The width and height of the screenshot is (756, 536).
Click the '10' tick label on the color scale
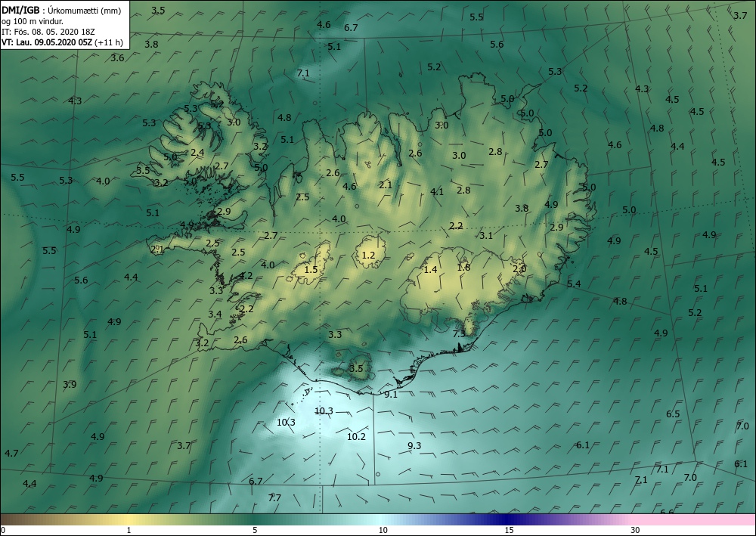383,530
